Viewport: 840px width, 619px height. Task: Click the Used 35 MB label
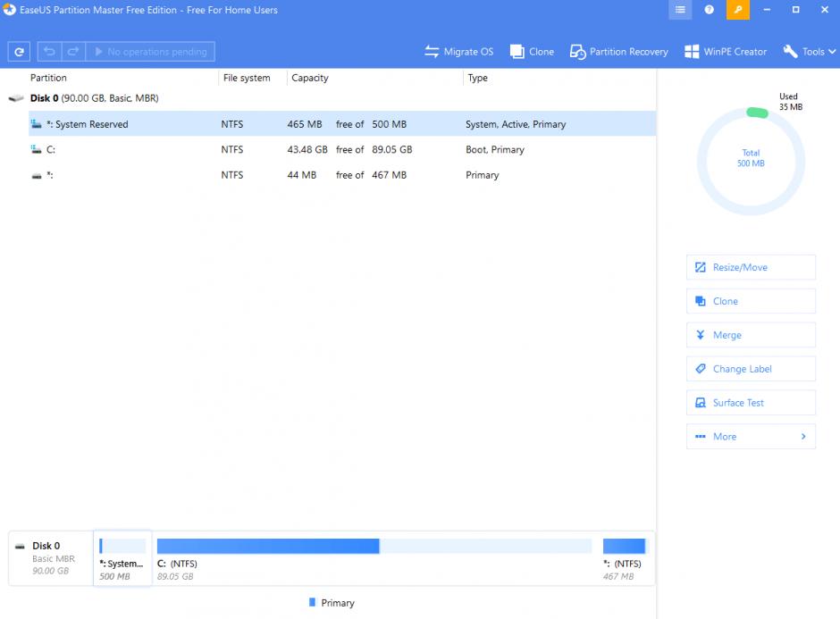[x=790, y=101]
